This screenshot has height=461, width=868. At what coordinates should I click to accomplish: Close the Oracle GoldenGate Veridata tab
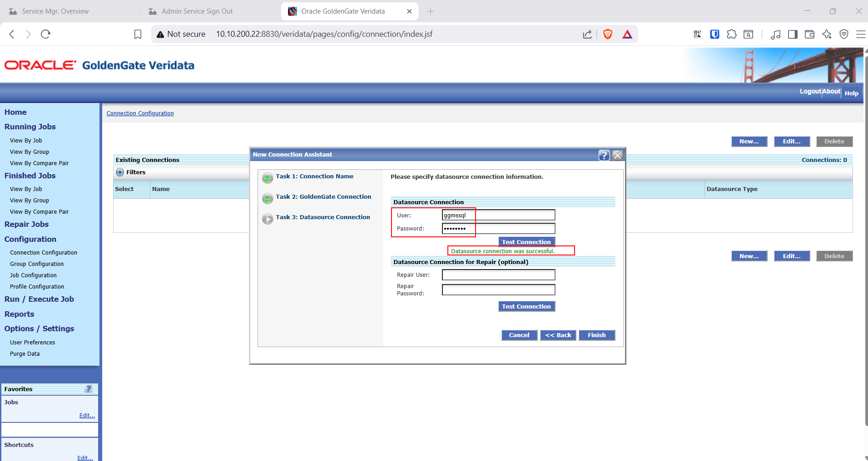click(409, 11)
